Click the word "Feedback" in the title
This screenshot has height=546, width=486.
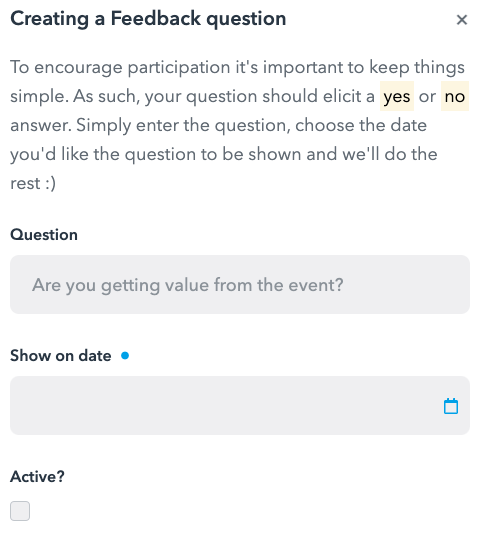156,18
